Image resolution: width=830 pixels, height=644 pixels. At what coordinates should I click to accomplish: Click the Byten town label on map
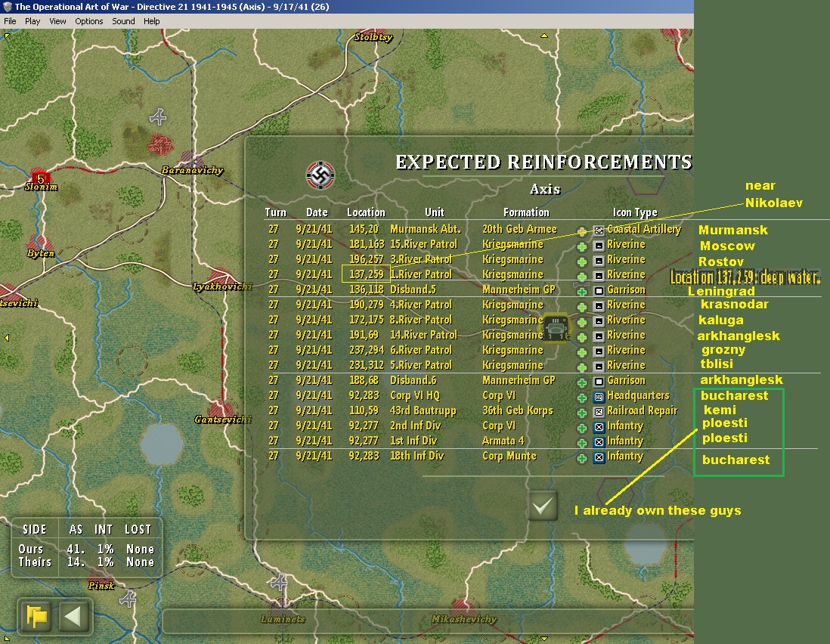(41, 253)
